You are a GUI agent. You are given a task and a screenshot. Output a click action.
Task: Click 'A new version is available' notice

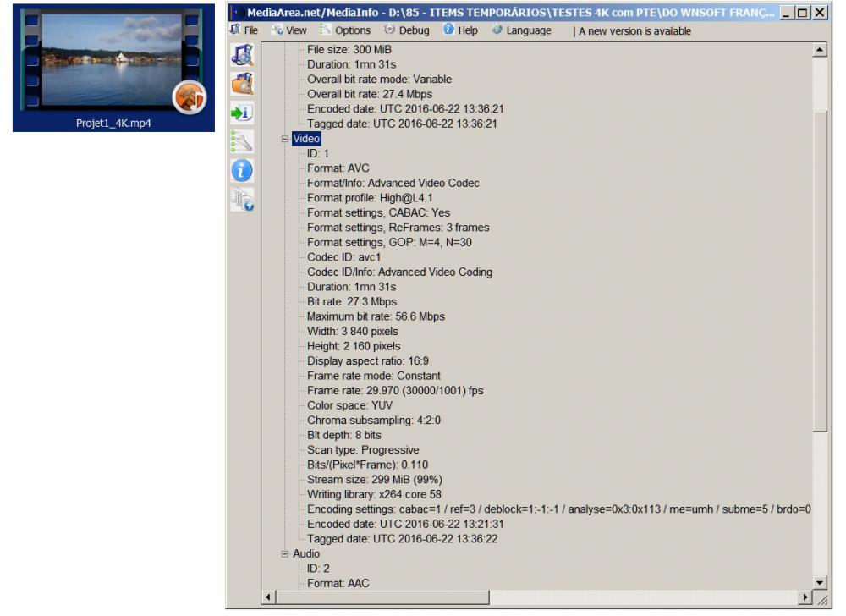coord(634,31)
